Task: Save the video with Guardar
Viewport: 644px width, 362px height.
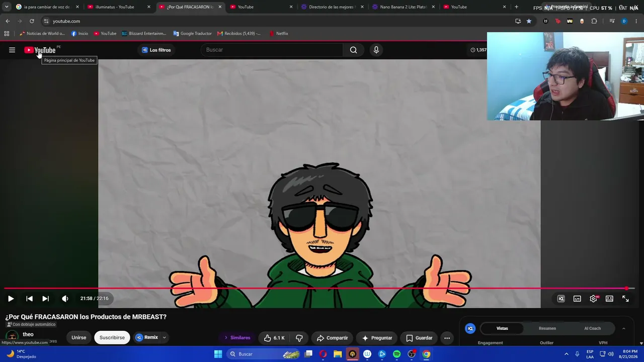Action: 419,338
